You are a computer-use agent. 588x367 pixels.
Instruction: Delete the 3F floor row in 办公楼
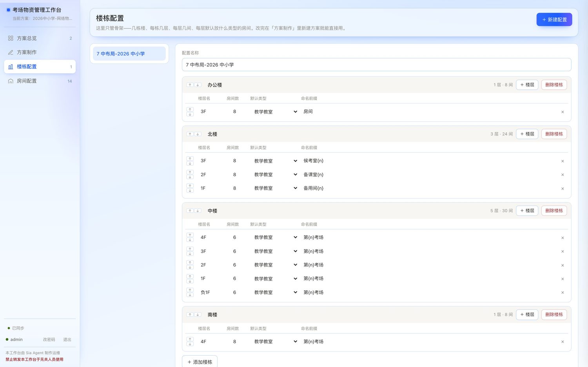[563, 112]
